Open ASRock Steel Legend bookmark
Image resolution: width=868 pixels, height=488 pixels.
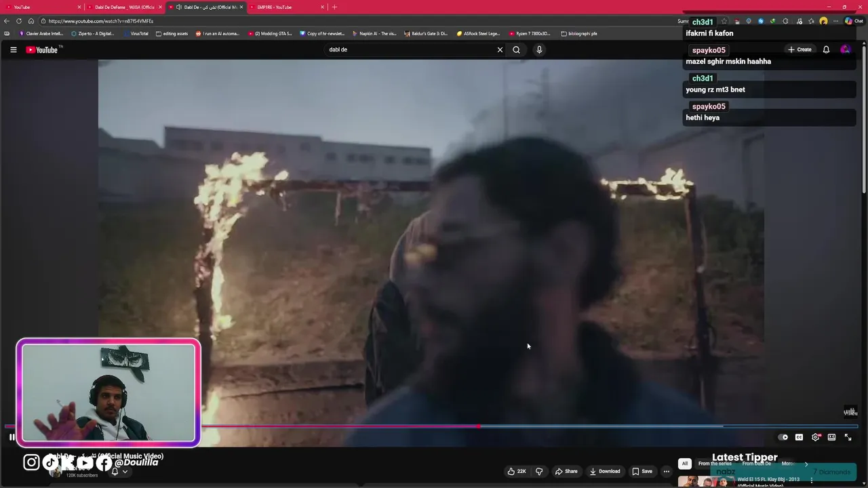[x=478, y=33]
